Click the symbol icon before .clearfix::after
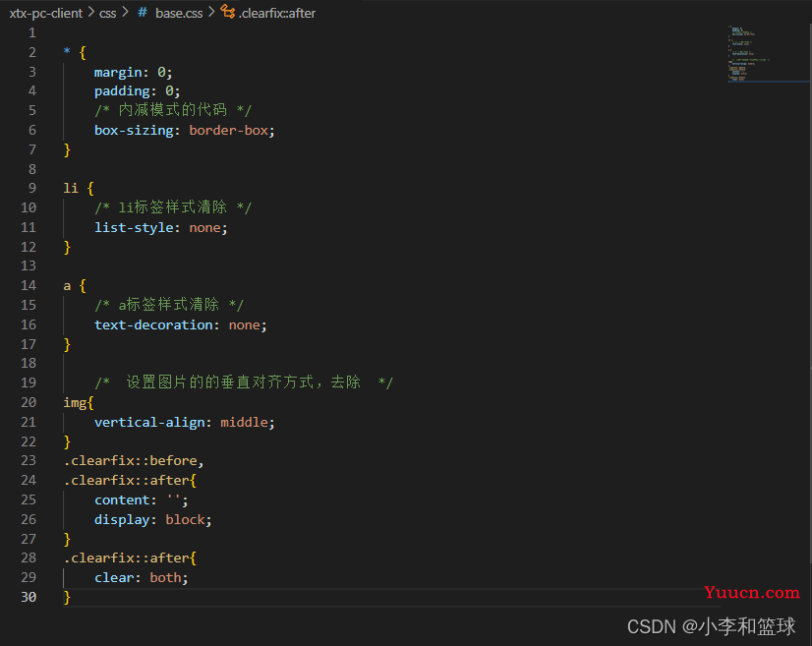Screen dimensions: 812x646 point(227,12)
